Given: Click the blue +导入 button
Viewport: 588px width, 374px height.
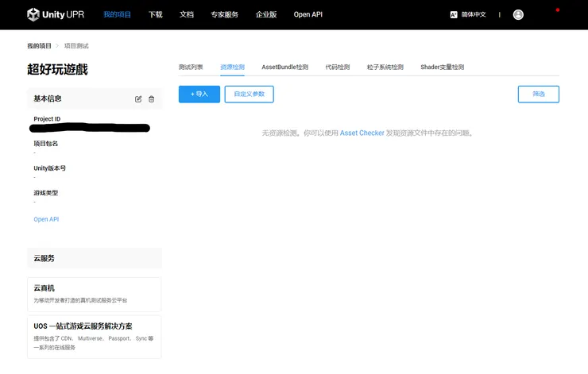Looking at the screenshot, I should pos(199,94).
